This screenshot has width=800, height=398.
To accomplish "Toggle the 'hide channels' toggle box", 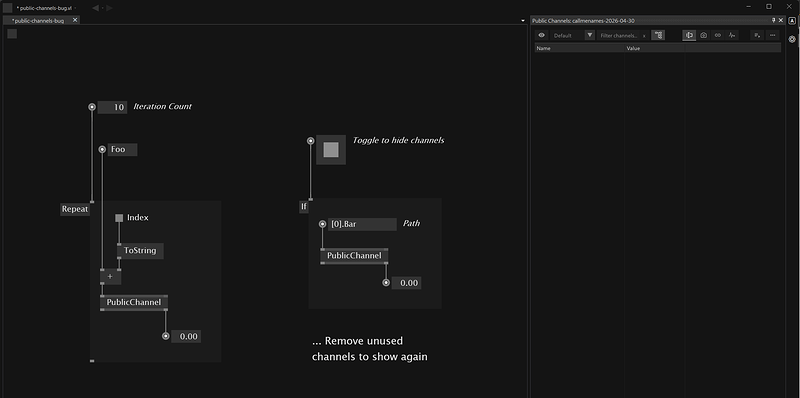I will coord(331,150).
